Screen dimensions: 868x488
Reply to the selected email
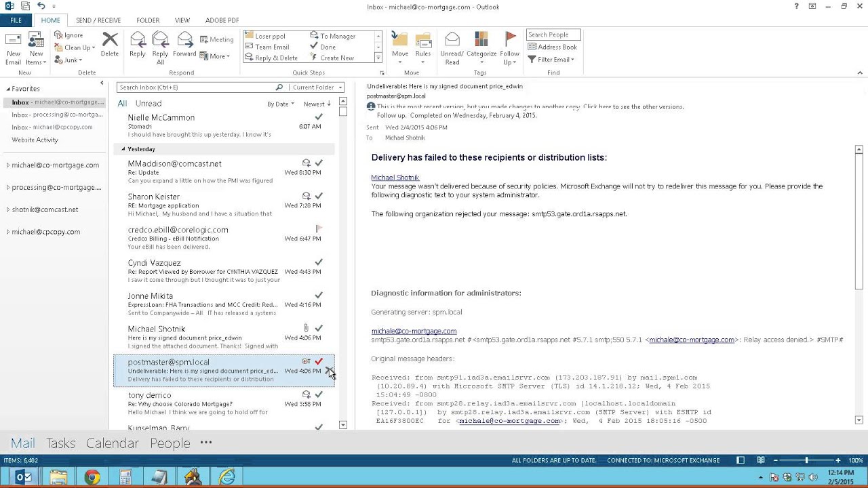138,45
